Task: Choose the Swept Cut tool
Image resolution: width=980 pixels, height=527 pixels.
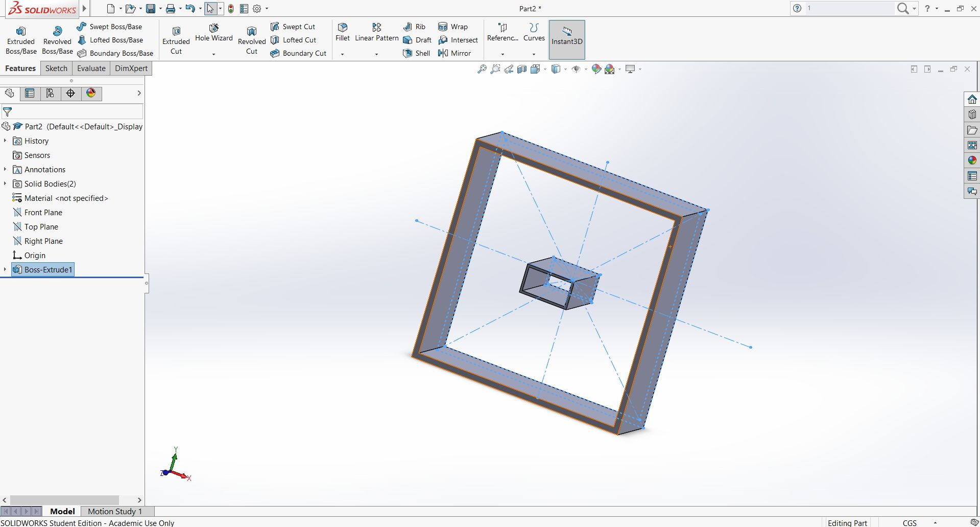Action: (x=293, y=27)
